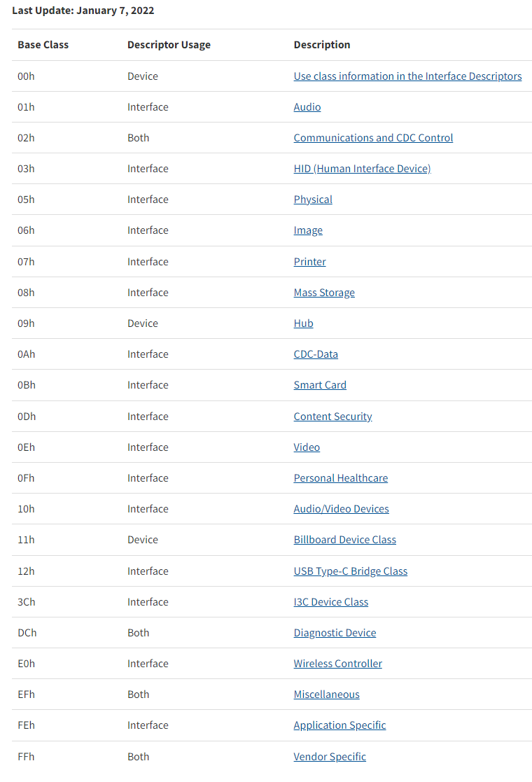Open USB Type-C Bridge Class link
Image resolution: width=532 pixels, height=782 pixels.
coord(350,571)
